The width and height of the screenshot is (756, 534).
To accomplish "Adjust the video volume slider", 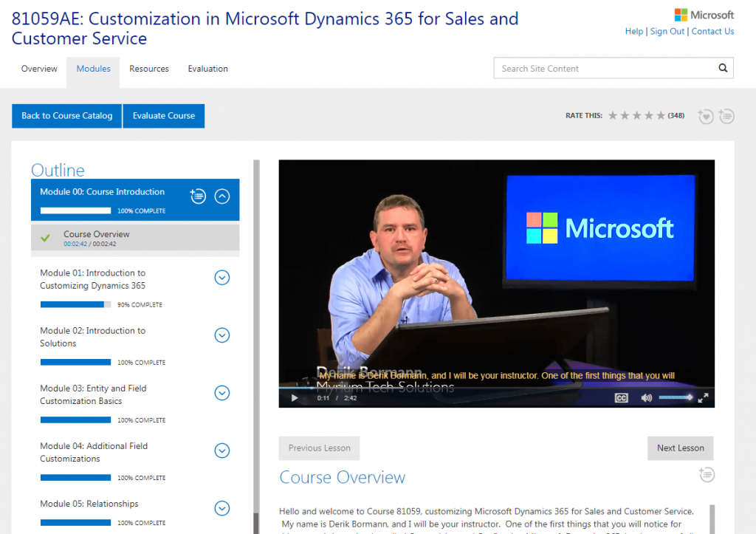I will coord(676,397).
